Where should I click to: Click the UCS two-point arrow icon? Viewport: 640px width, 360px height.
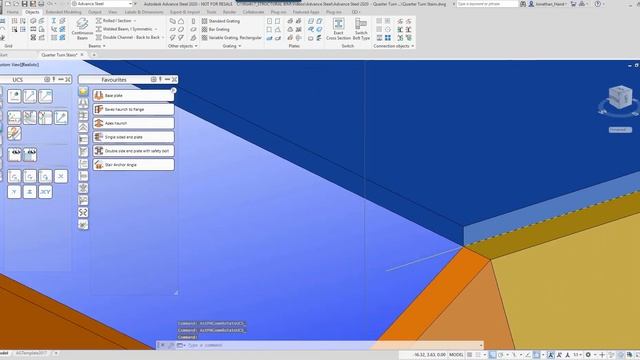point(29,96)
